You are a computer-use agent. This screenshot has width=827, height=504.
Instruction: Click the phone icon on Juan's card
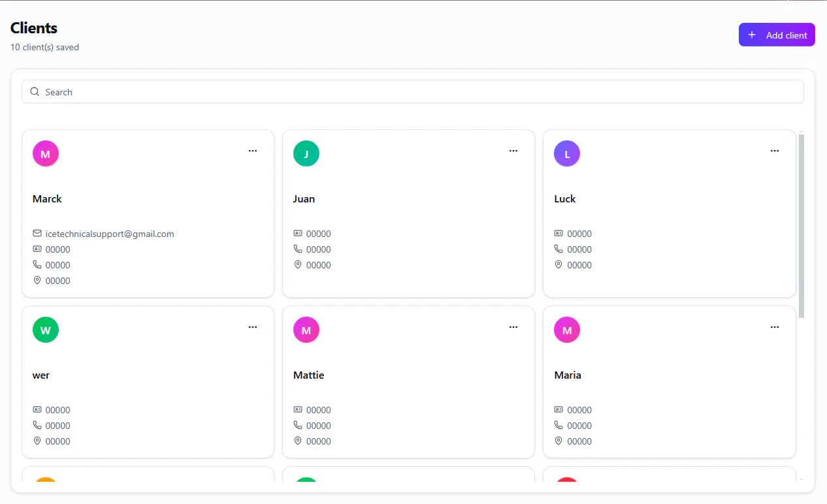298,249
